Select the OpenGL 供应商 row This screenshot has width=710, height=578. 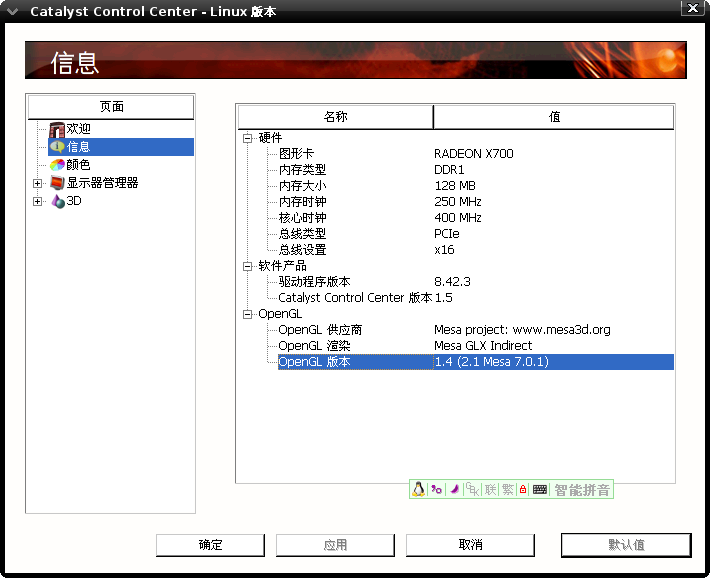click(x=475, y=330)
